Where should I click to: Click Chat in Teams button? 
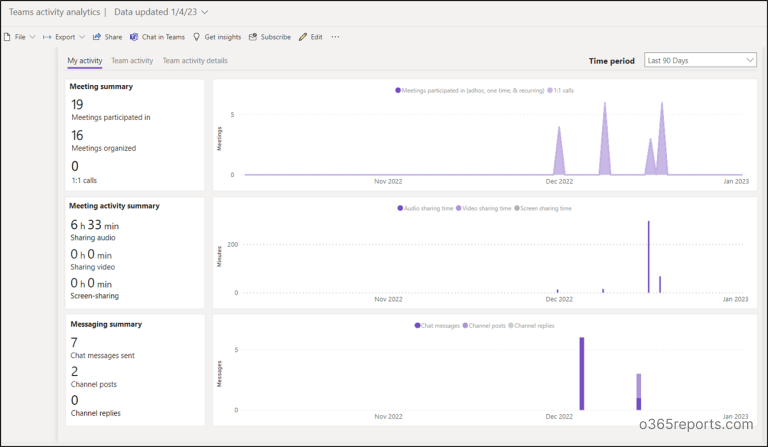pos(157,37)
